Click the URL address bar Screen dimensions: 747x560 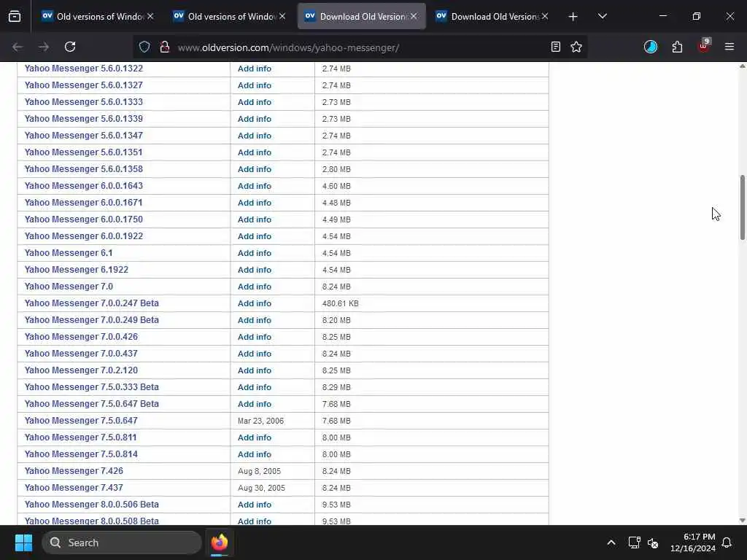[x=360, y=47]
